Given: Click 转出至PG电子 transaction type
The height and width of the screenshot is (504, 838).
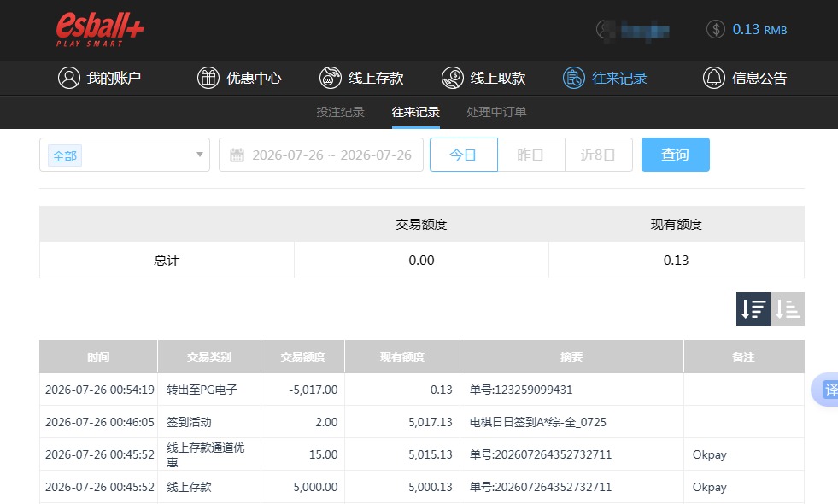Looking at the screenshot, I should click(202, 390).
